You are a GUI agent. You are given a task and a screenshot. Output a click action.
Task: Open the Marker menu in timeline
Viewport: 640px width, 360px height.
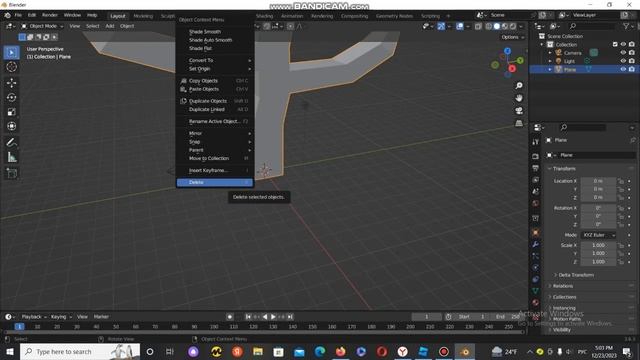tap(101, 317)
